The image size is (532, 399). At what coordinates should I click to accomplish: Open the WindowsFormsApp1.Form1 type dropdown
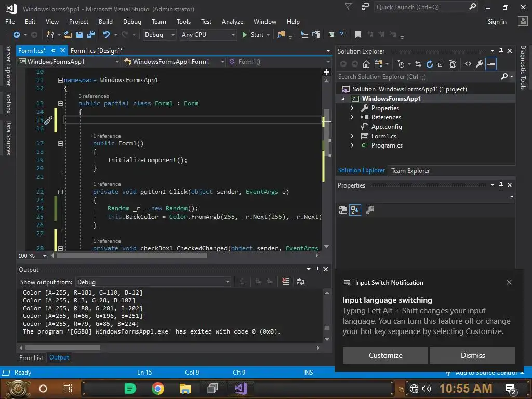click(174, 62)
